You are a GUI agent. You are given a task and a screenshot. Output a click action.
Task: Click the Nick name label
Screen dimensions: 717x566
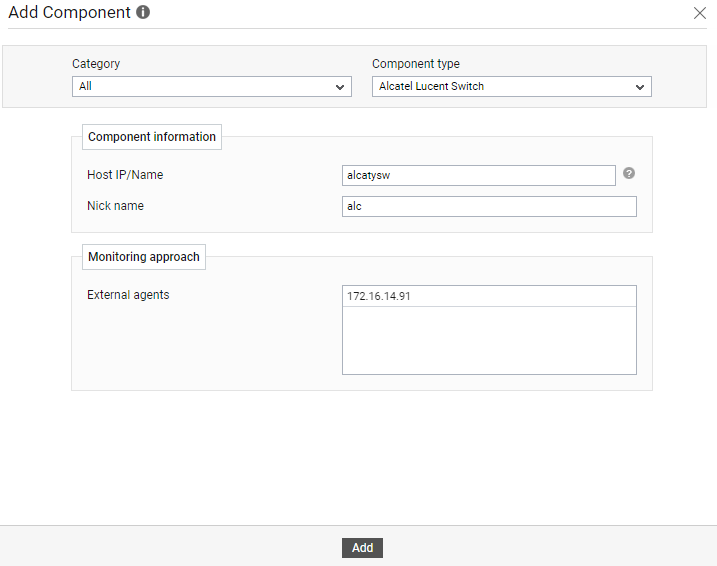pyautogui.click(x=115, y=206)
